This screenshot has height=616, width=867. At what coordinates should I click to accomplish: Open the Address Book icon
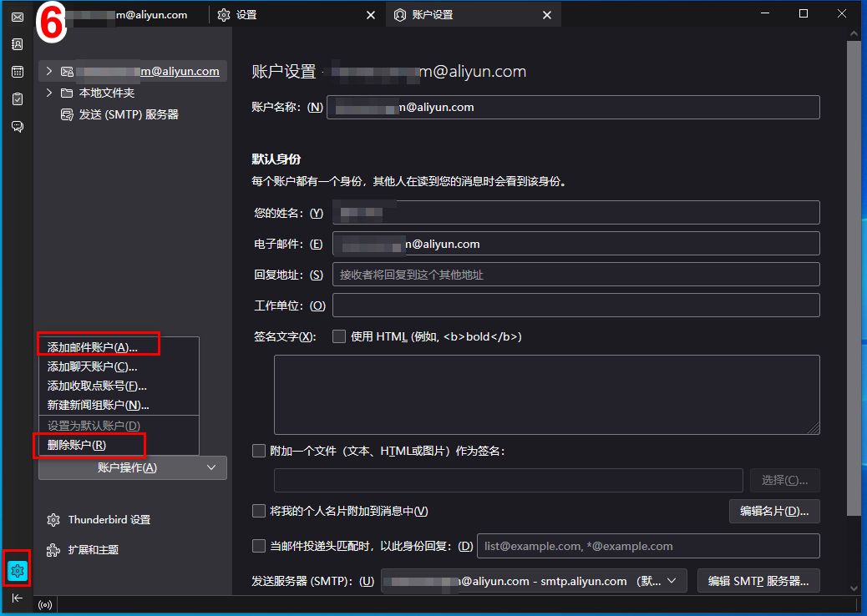(x=18, y=44)
